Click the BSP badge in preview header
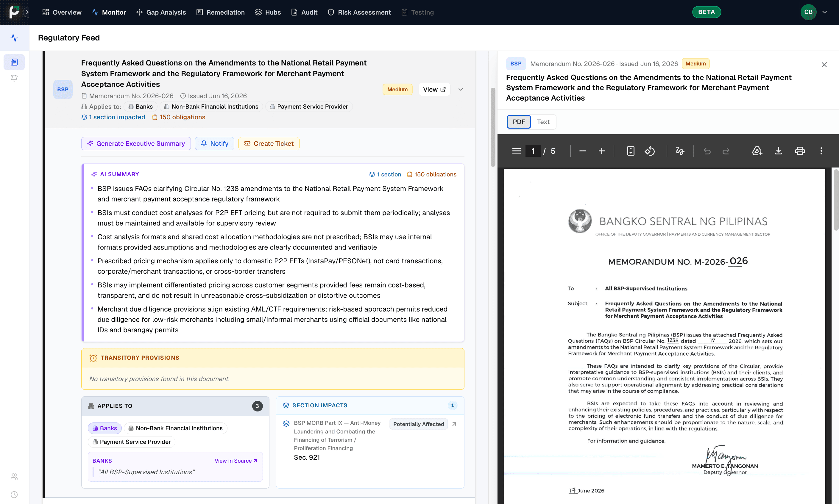Screen dimensions: 839x504 click(x=516, y=63)
